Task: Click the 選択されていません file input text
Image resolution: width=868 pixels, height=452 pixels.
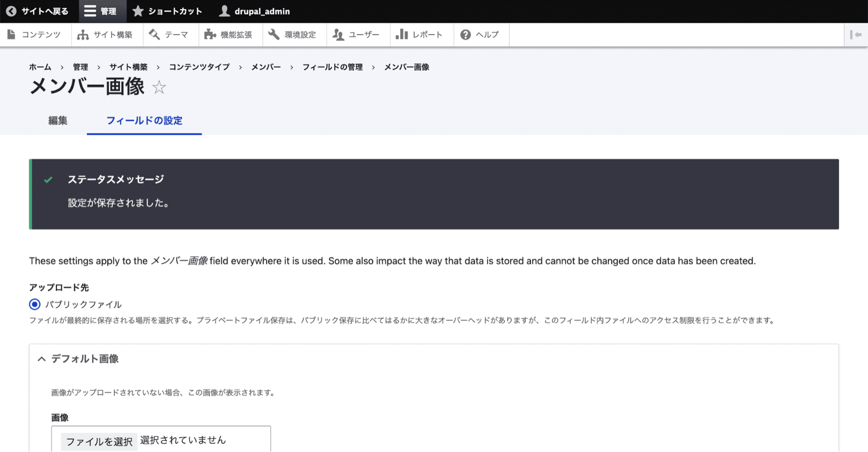Action: [183, 440]
